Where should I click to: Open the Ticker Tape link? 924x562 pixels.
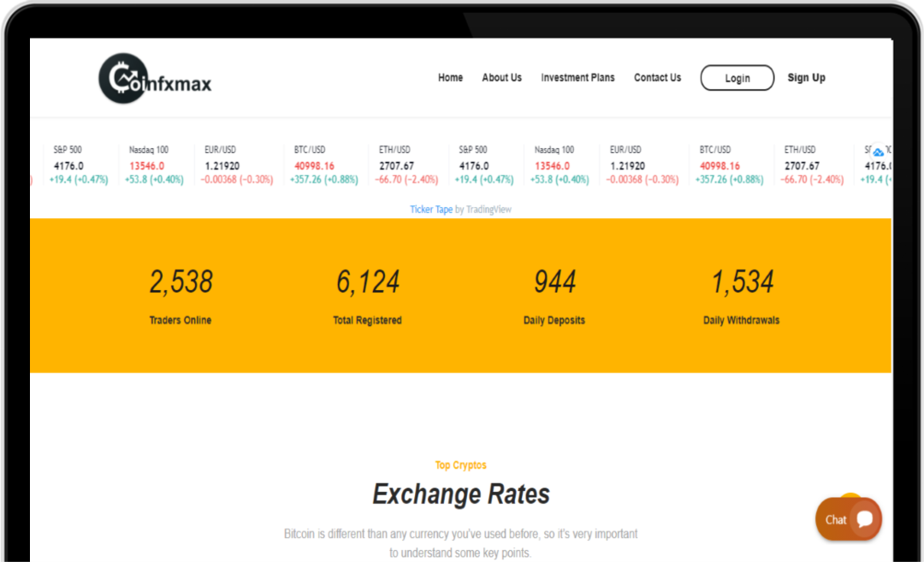[431, 210]
